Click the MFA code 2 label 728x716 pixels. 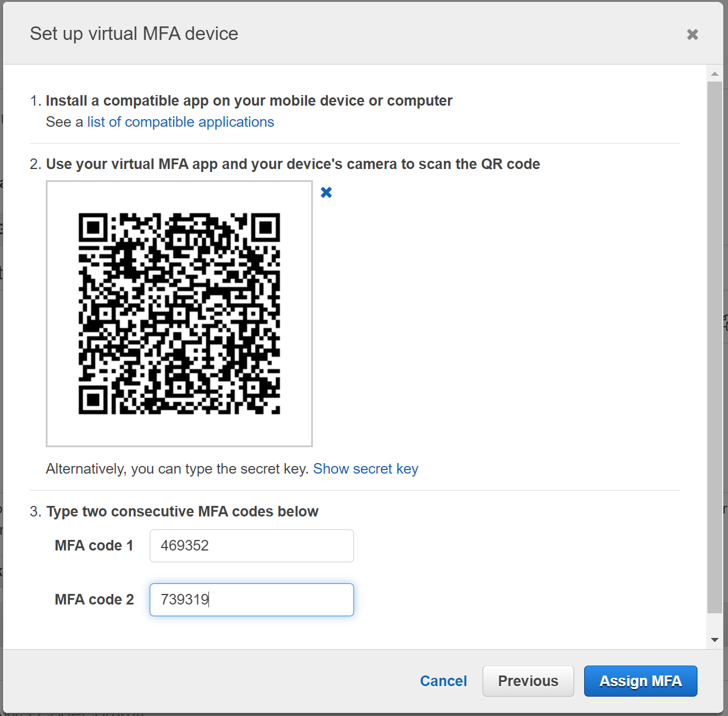click(94, 600)
